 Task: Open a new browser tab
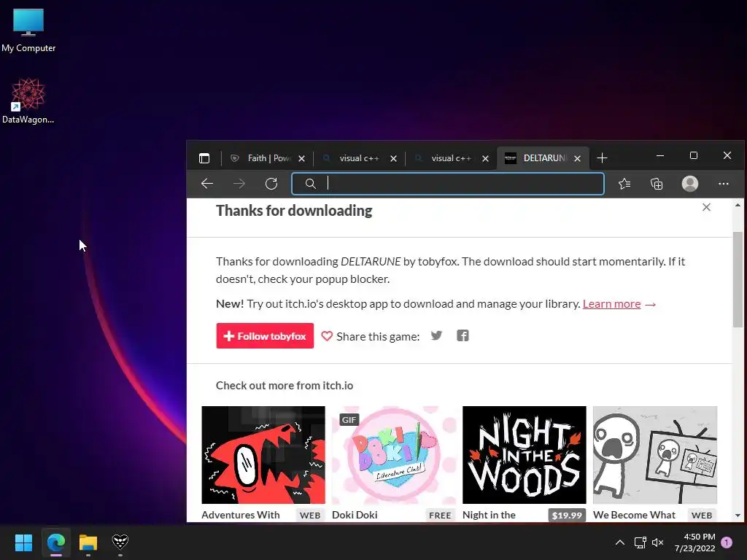(602, 157)
